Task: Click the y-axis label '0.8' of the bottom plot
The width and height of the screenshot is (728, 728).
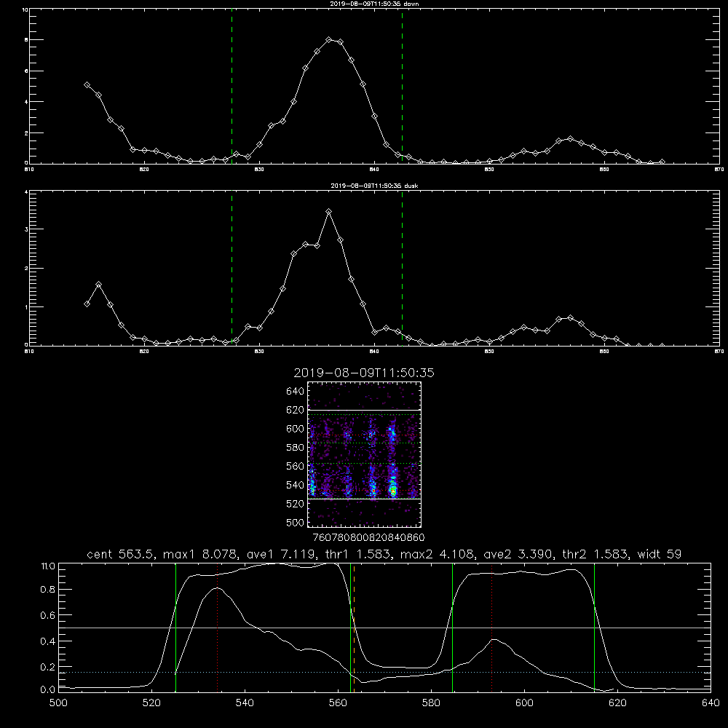Action: 48,590
